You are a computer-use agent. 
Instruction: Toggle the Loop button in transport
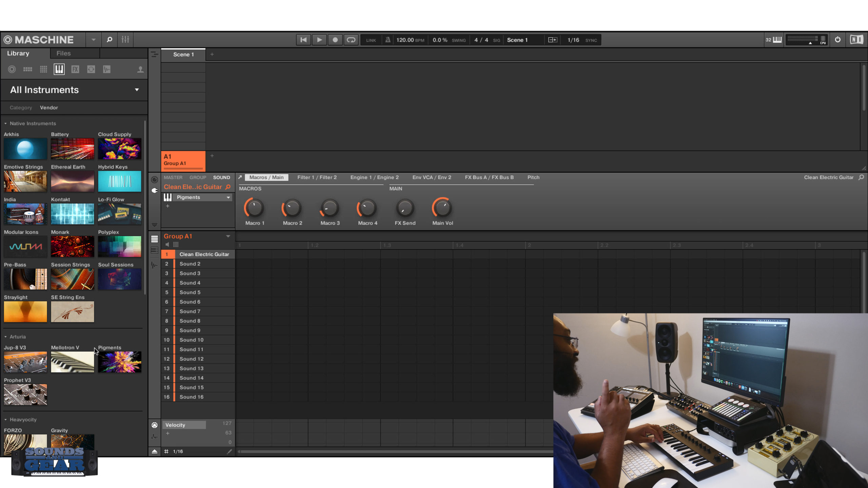coord(351,40)
